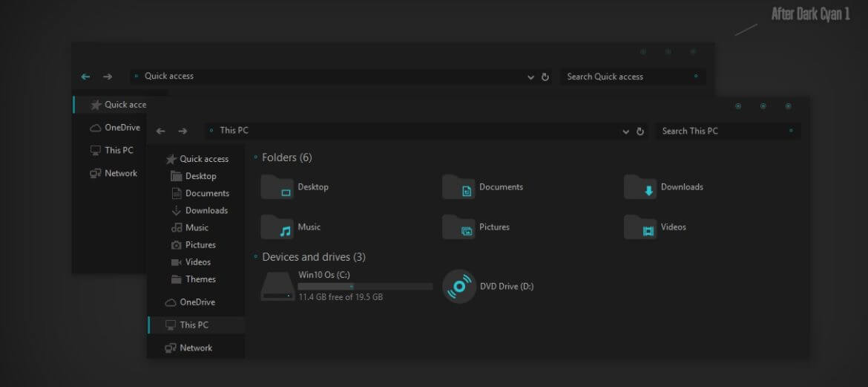Click the 'Win10 Os (C:)' label
The image size is (868, 387).
tap(324, 275)
